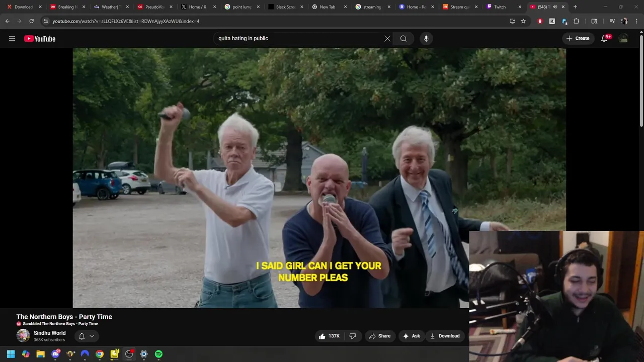Start voice search with the microphone
The image size is (644, 362).
(426, 38)
